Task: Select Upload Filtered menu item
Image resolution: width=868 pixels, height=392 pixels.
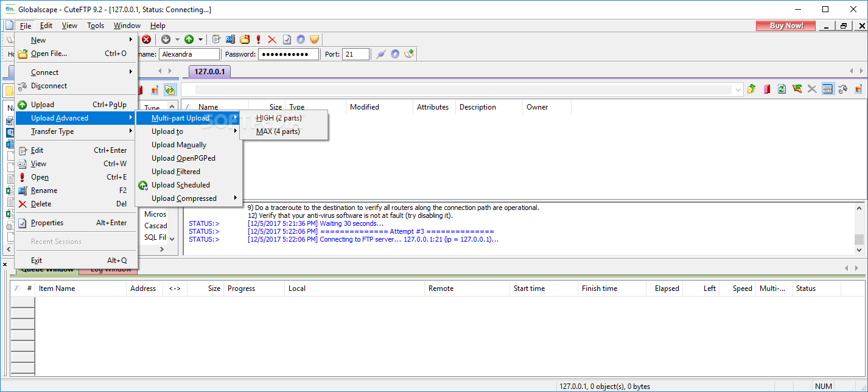Action: 189,172
